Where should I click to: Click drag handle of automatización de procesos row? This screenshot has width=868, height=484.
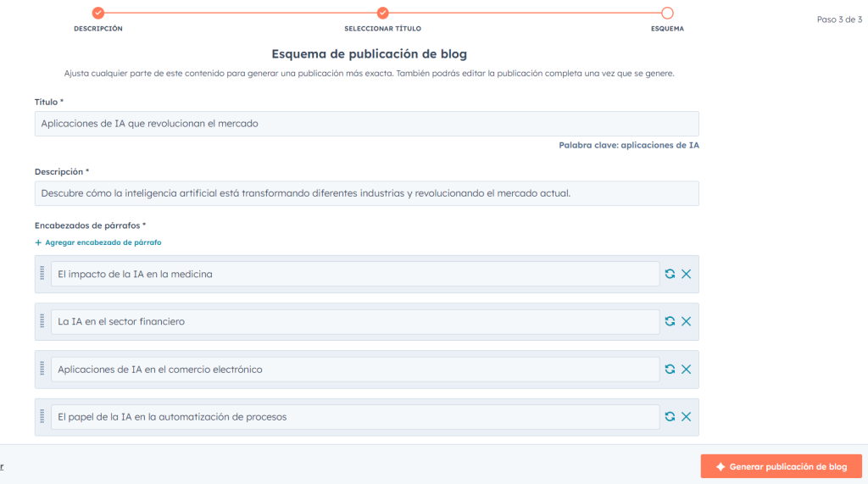42,416
